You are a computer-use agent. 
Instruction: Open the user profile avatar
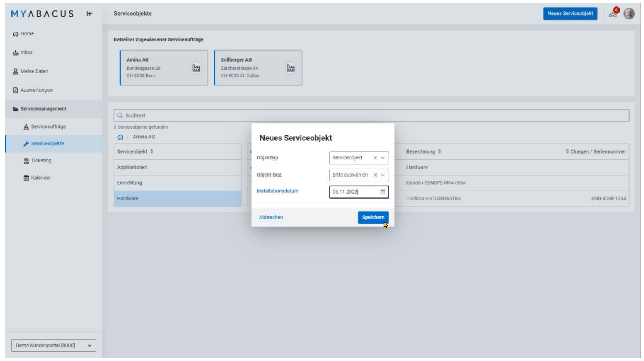point(629,13)
